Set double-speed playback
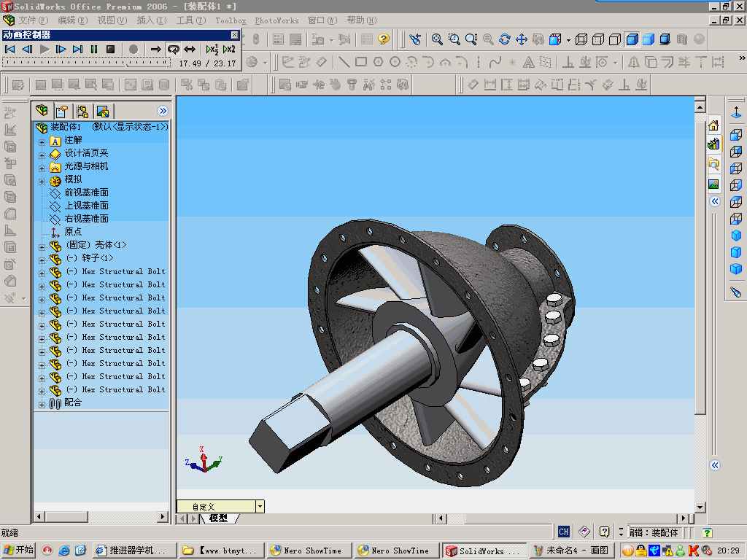 (x=229, y=49)
